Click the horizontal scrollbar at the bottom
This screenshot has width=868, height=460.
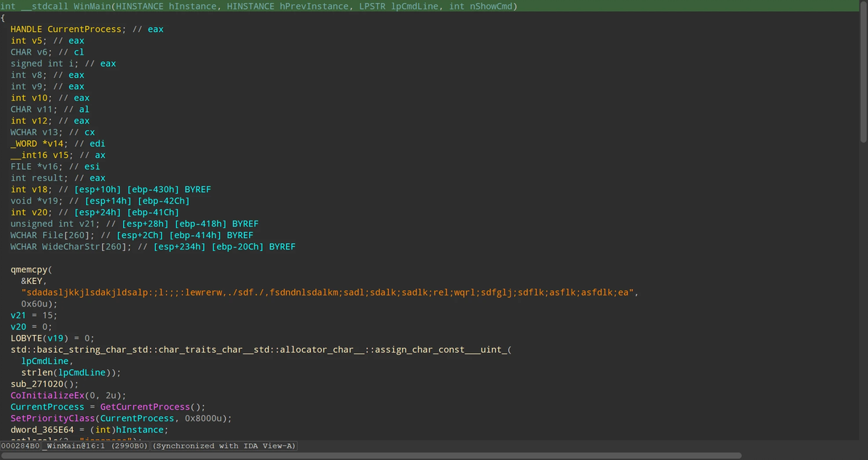click(371, 456)
